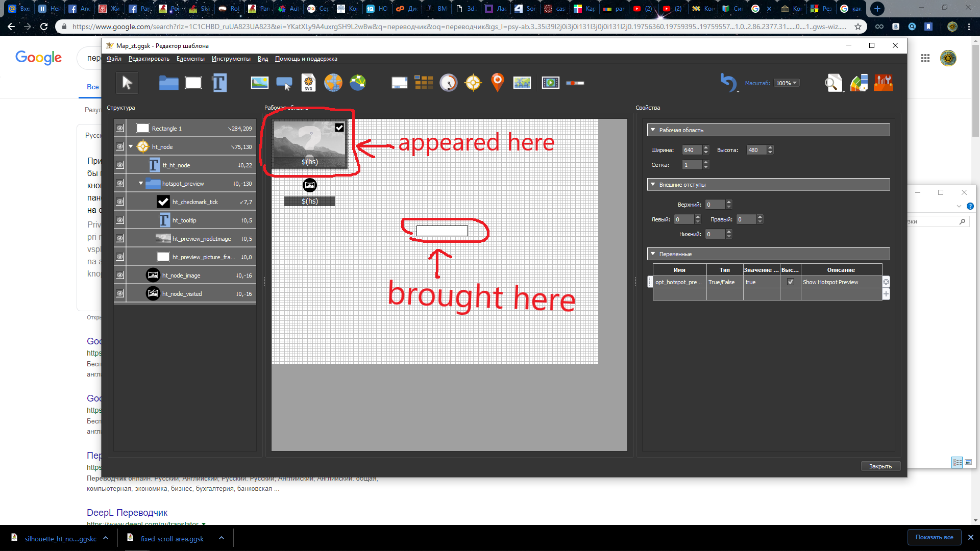Collapse the hotspot_preview tree folder
This screenshot has width=980, height=551.
click(x=141, y=184)
